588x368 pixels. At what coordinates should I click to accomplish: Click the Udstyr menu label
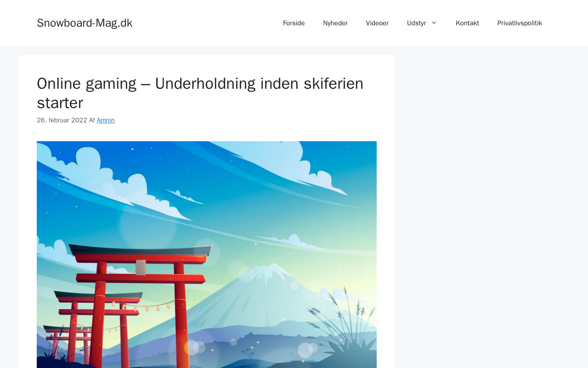[416, 23]
